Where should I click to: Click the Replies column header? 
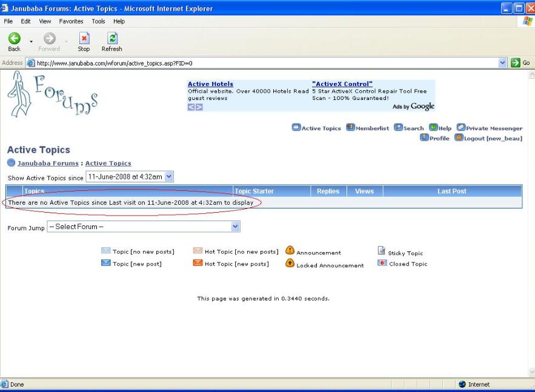tap(328, 191)
